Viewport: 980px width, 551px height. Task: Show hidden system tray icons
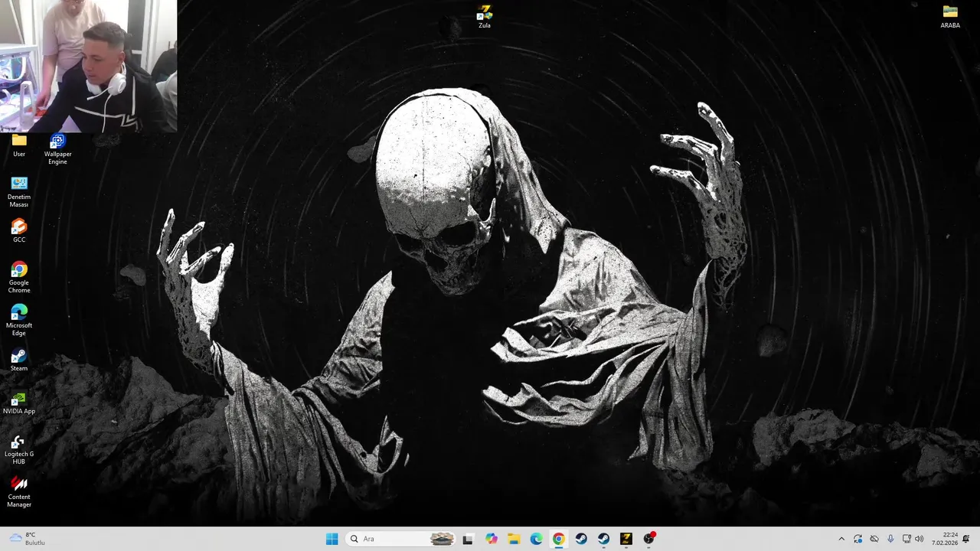(x=841, y=539)
